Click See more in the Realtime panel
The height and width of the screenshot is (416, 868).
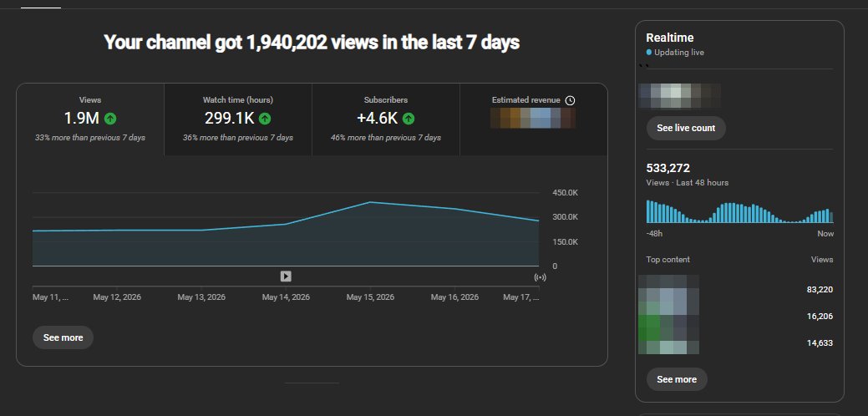[677, 379]
